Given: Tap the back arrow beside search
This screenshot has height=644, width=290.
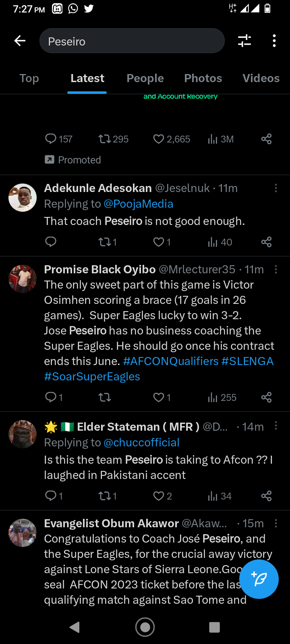Looking at the screenshot, I should 20,41.
